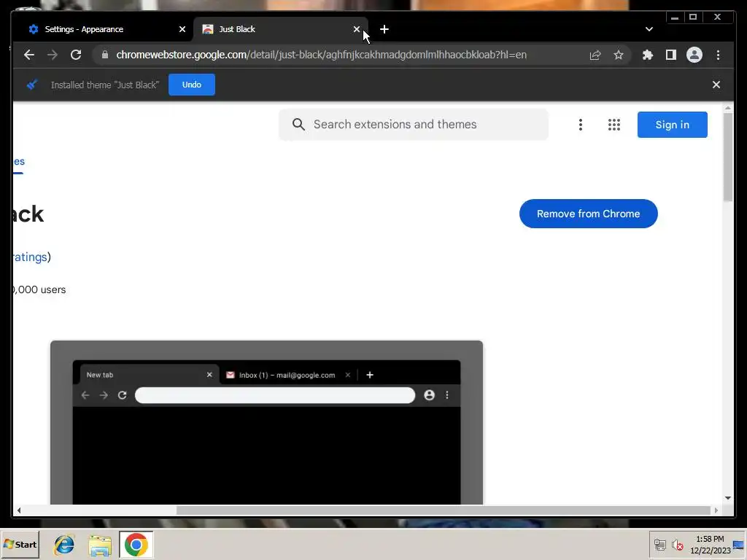
Task: Click the 'Installed theme "Just Black"' message
Action: (x=105, y=85)
